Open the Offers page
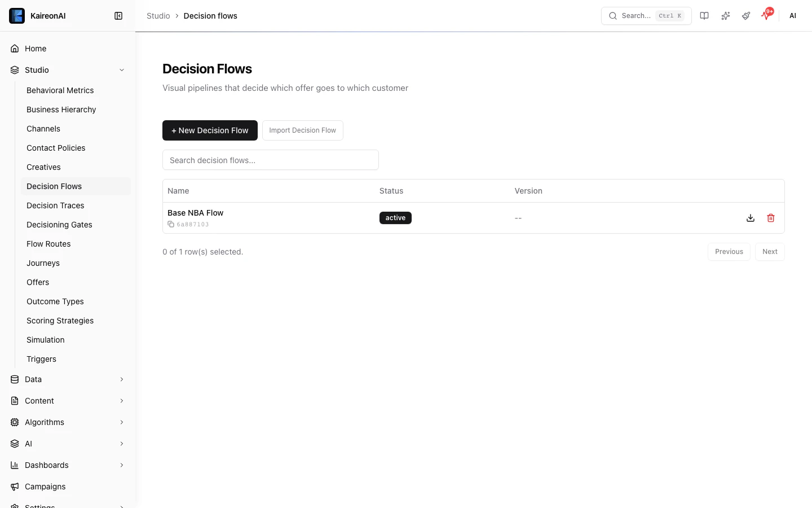The width and height of the screenshot is (812, 508). 76,282
